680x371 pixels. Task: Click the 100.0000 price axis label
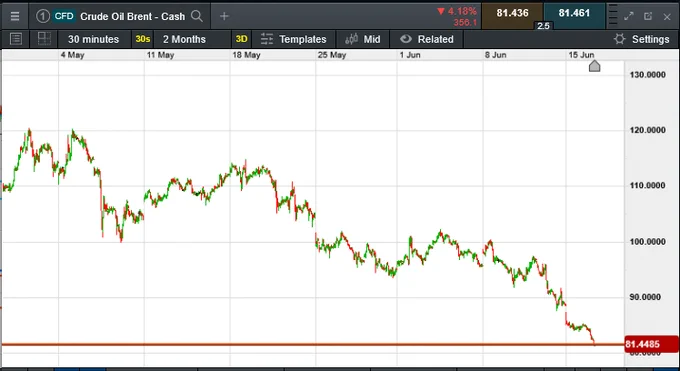coord(647,242)
